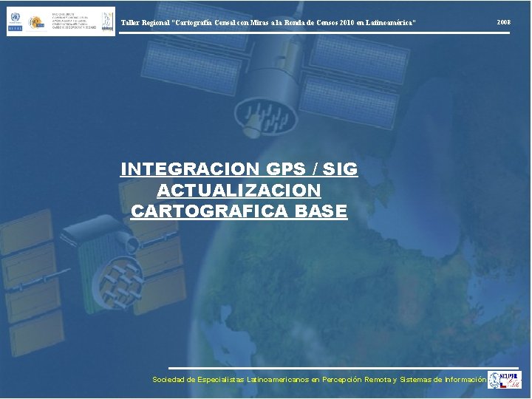
Task: Click the SELPER Chile logo
Action: point(505,380)
